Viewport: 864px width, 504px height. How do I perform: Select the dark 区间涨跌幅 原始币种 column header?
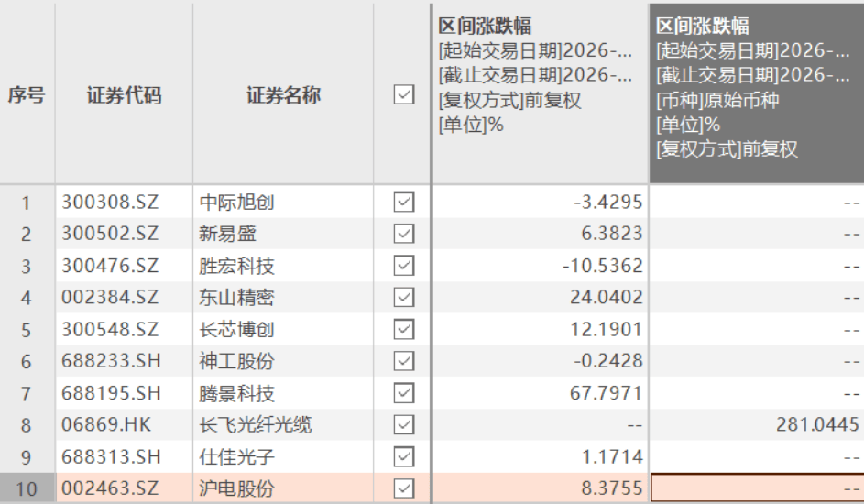tap(756, 92)
